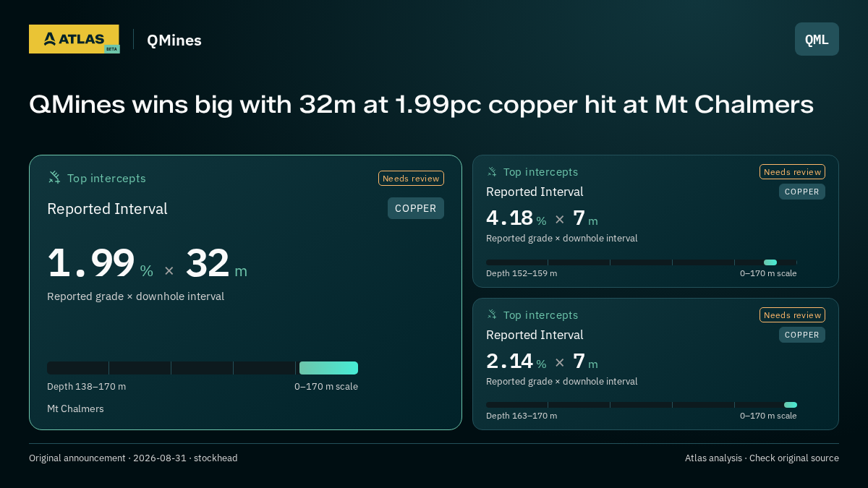The height and width of the screenshot is (488, 868).
Task: Click drill icon in 2.14% intercept card
Action: point(492,314)
